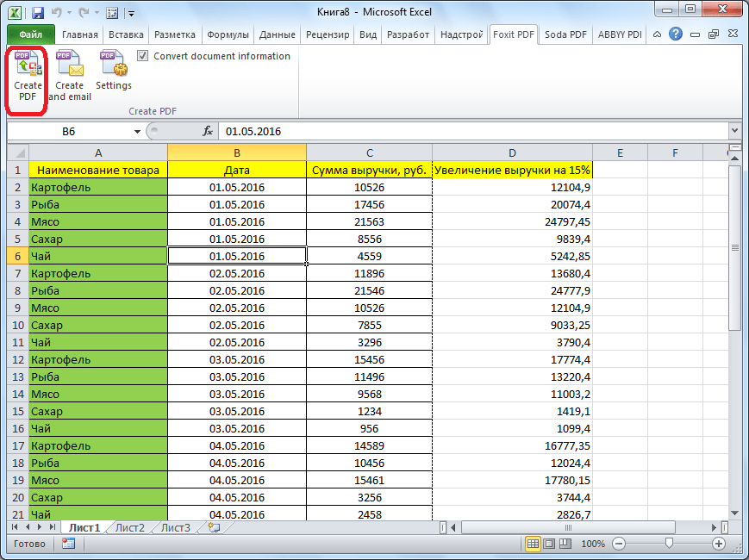Click the insert function fx icon
Image resolution: width=749 pixels, height=560 pixels.
208,132
